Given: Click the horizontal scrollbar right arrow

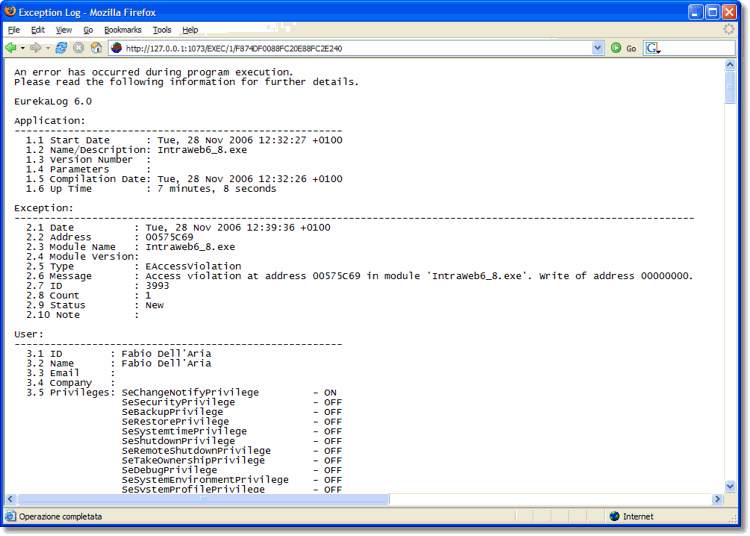Looking at the screenshot, I should 717,499.
